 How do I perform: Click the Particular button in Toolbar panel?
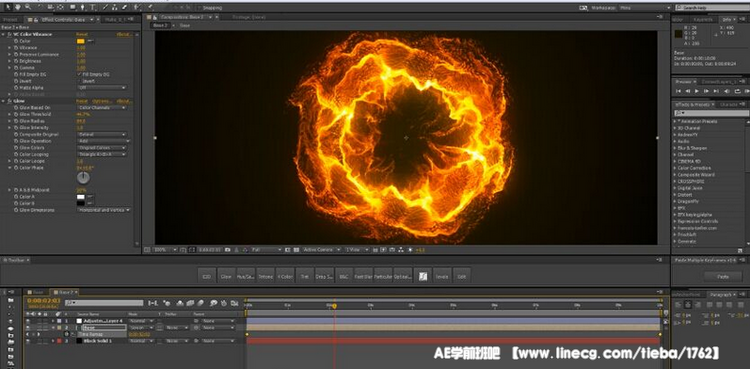383,276
